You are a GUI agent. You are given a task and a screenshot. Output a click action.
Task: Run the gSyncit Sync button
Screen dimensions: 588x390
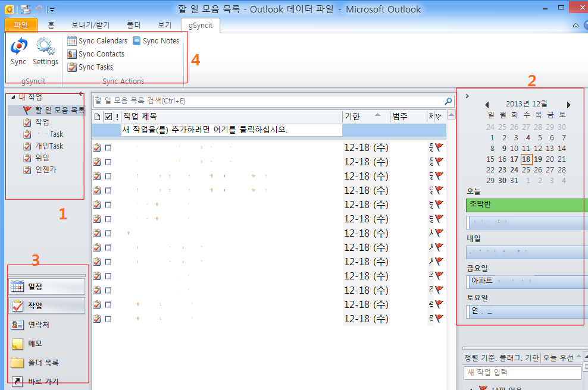coord(18,52)
